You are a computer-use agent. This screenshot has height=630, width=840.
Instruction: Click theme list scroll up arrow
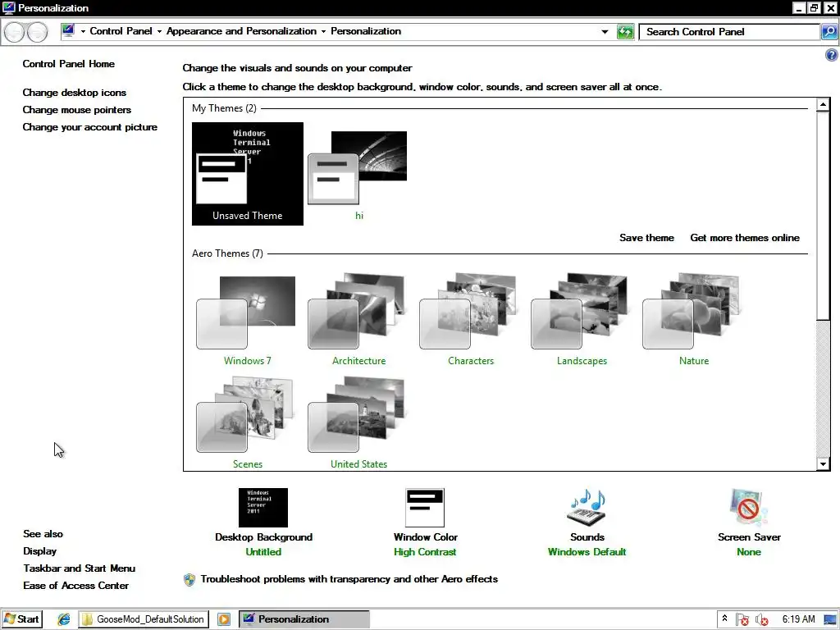[823, 104]
